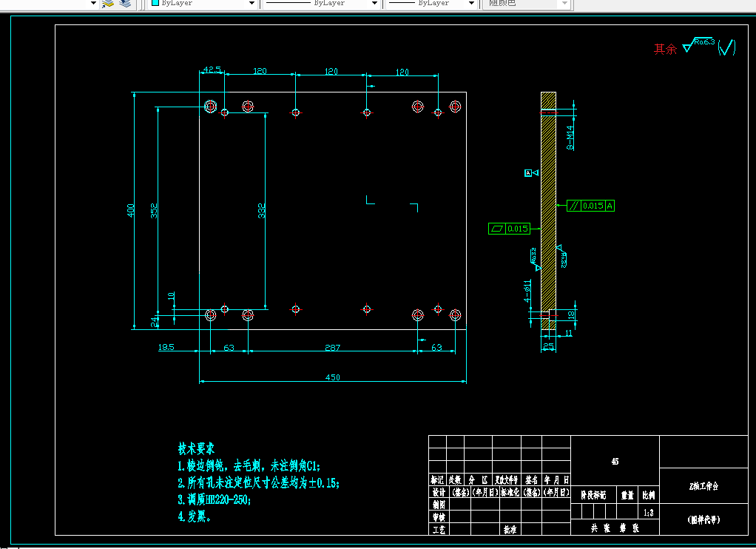
Task: Click the 工艺 row label
Action: (x=439, y=529)
